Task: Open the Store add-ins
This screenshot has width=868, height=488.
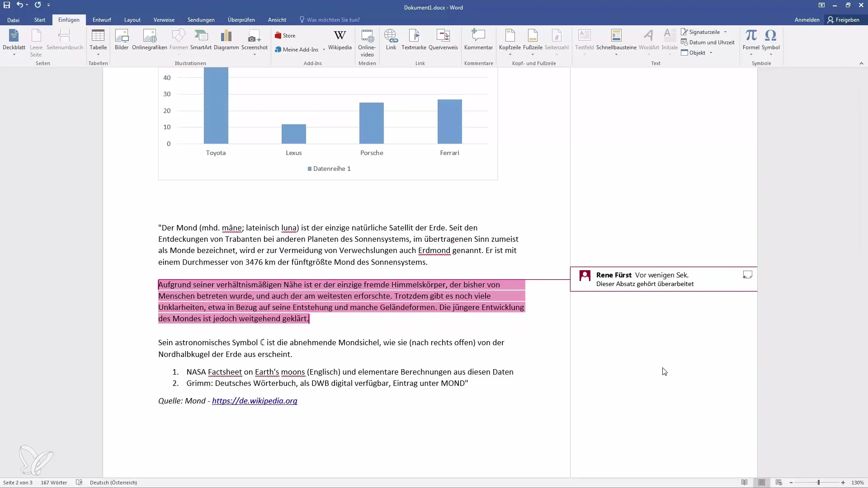Action: [285, 36]
